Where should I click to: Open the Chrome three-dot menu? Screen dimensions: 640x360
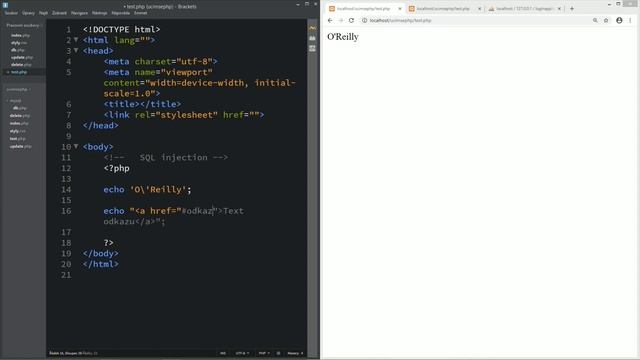pyautogui.click(x=630, y=20)
